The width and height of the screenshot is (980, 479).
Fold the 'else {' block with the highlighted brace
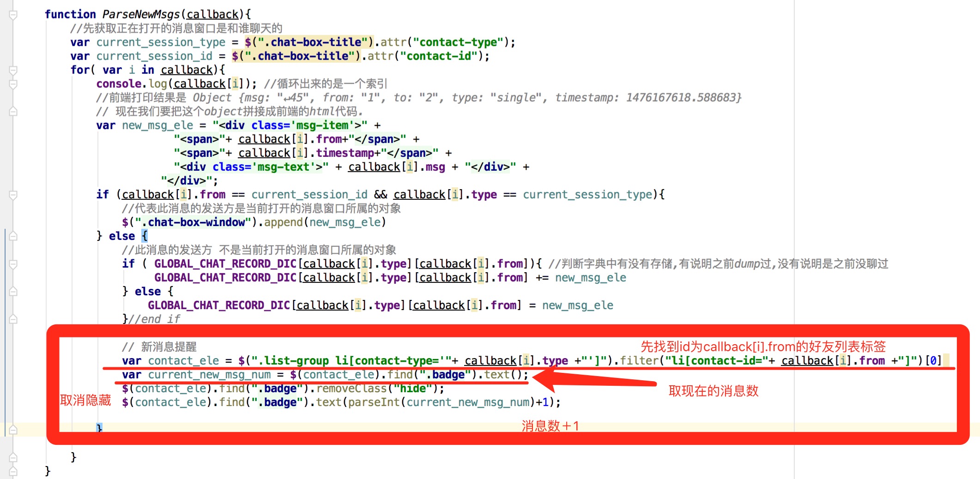13,236
